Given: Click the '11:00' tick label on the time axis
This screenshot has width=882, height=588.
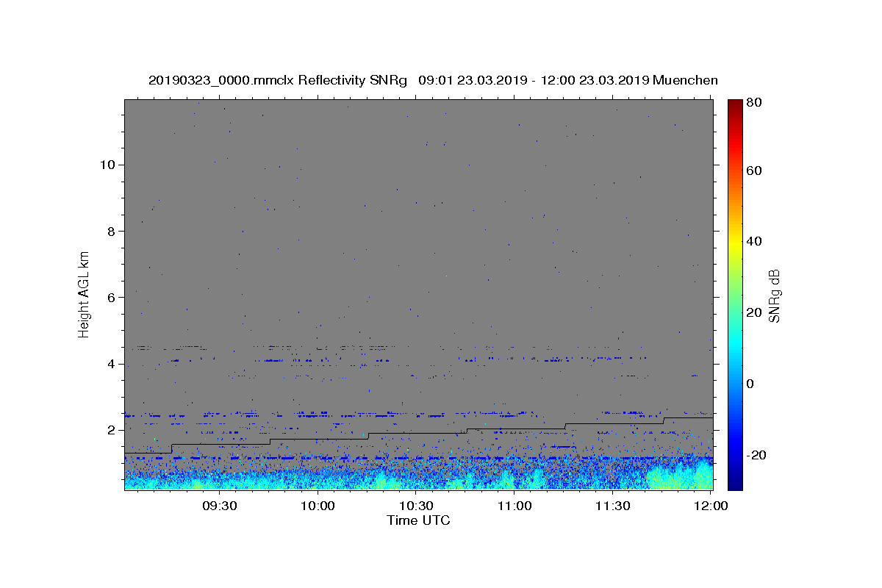Looking at the screenshot, I should (x=514, y=506).
